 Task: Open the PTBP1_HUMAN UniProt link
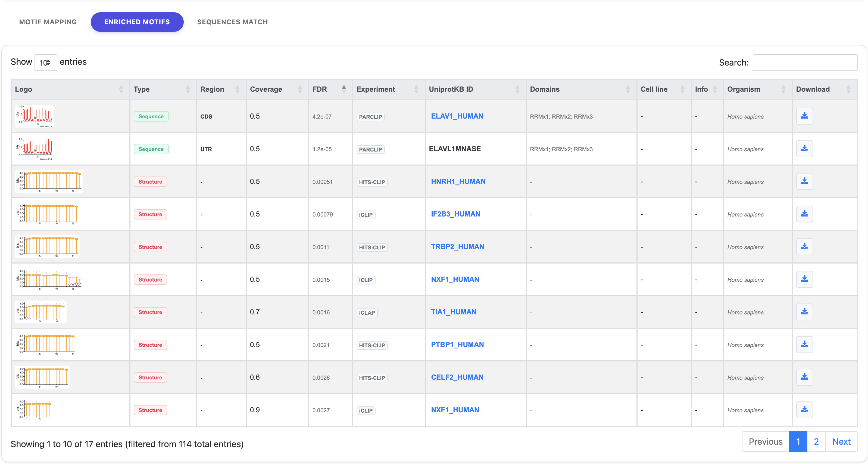[x=457, y=345]
